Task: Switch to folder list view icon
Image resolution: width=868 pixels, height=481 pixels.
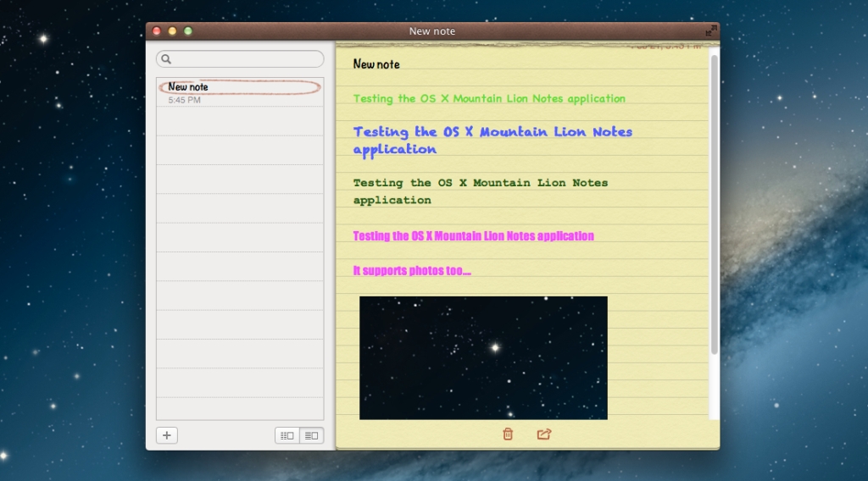Action: point(287,435)
